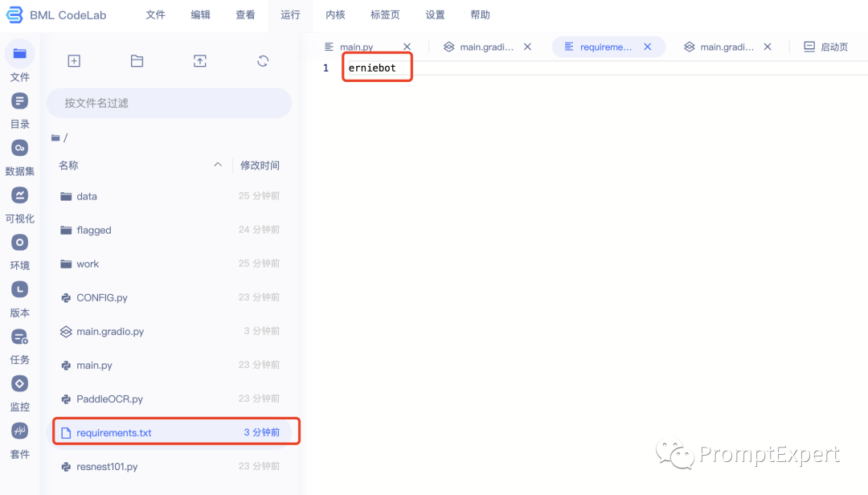Open the 运行 menu
The width and height of the screenshot is (868, 495).
click(290, 15)
